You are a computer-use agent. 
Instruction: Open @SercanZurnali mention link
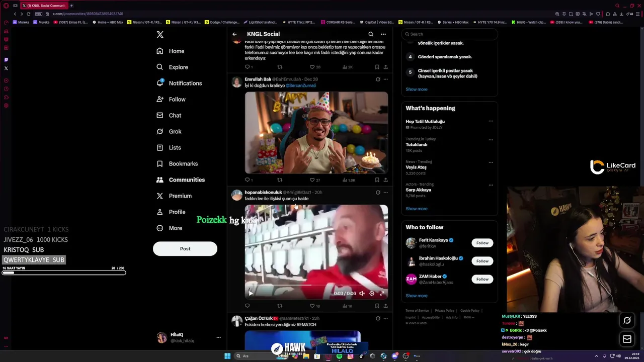[301, 85]
